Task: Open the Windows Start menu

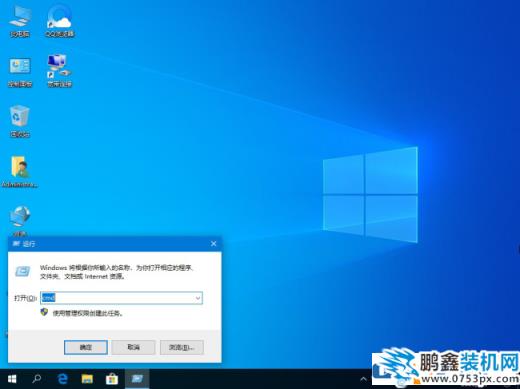Action: tap(12, 379)
